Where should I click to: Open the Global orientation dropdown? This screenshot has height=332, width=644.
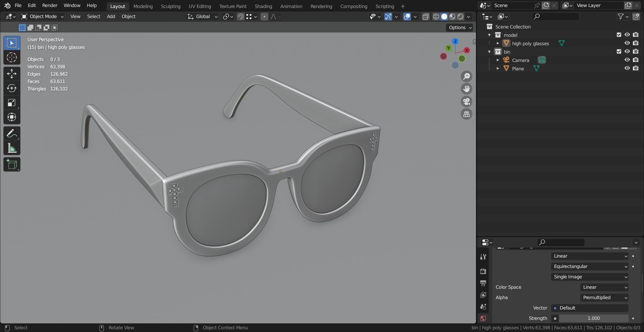pyautogui.click(x=202, y=16)
